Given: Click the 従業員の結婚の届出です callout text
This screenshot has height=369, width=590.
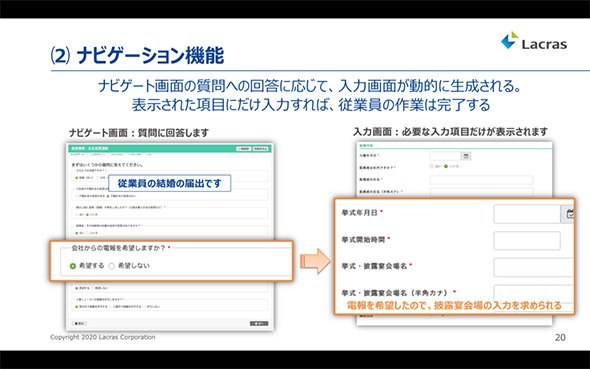Looking at the screenshot, I should [169, 183].
